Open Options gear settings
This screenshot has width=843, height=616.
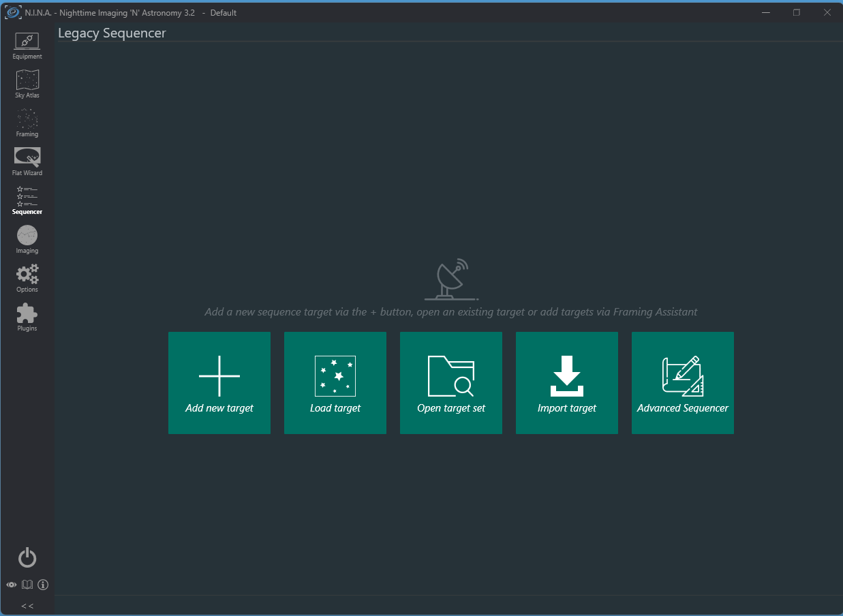tap(27, 279)
